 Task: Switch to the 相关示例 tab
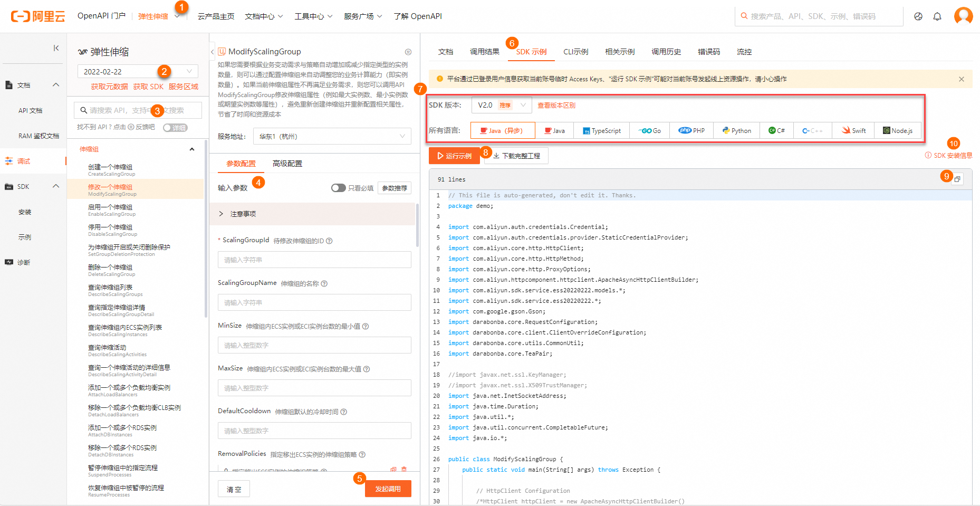click(620, 52)
